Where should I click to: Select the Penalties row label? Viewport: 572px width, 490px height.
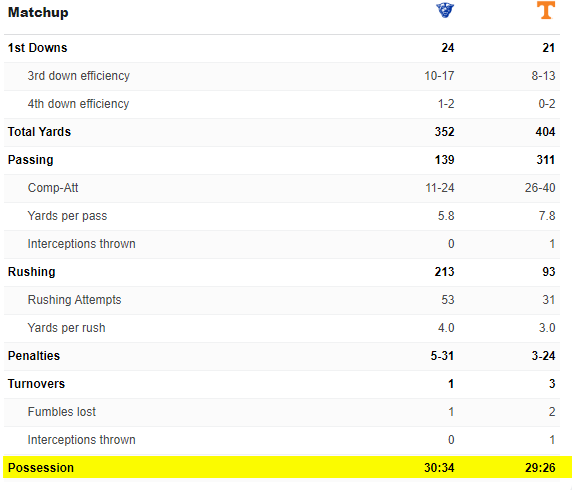coord(34,356)
